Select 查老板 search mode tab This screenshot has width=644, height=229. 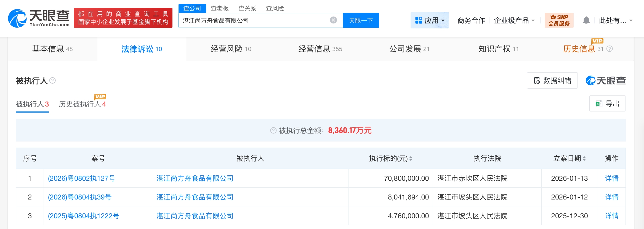point(220,8)
